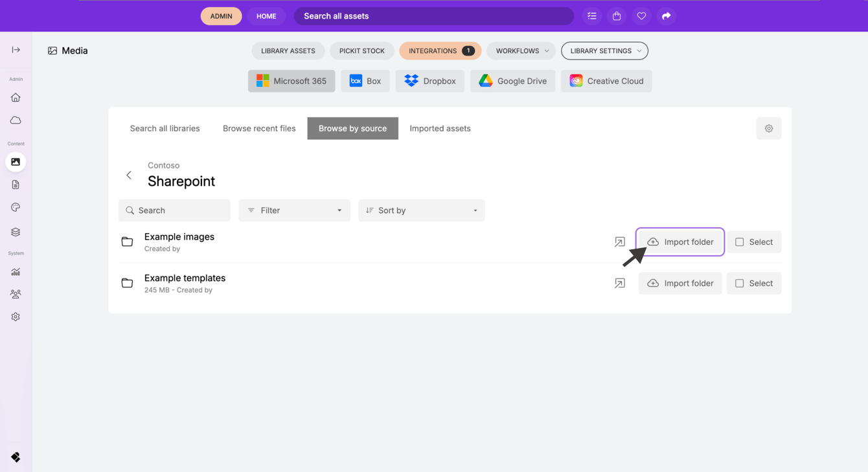Open the analytics chart icon in sidebar
This screenshot has height=472, width=868.
point(16,272)
